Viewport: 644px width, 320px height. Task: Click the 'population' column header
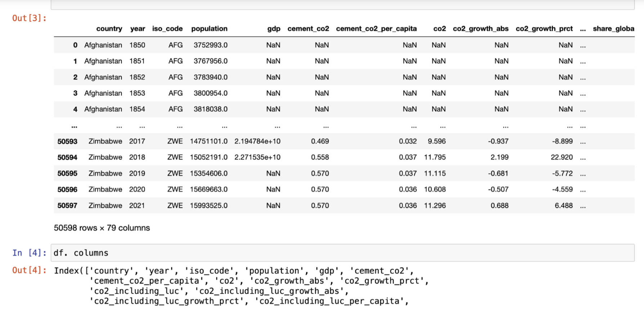tap(209, 29)
